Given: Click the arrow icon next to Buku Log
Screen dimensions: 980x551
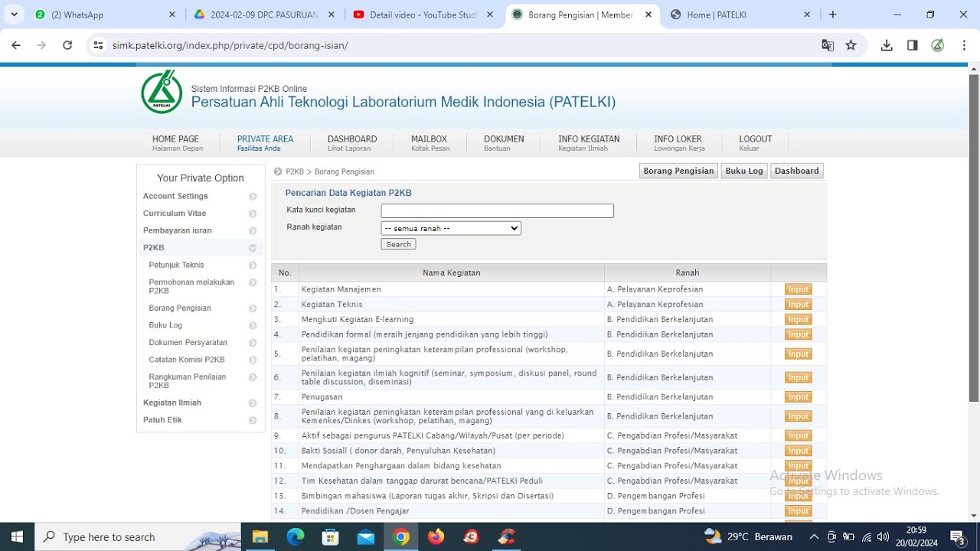Looking at the screenshot, I should pyautogui.click(x=253, y=326).
